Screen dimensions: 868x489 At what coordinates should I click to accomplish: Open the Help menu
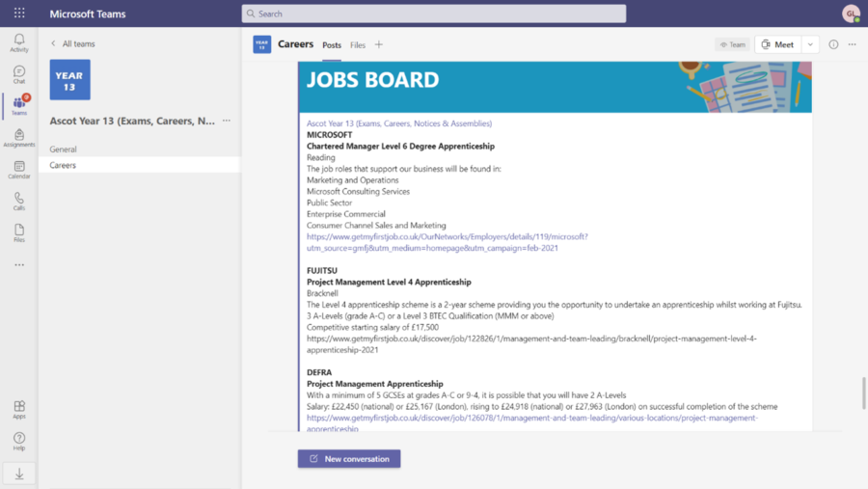19,442
